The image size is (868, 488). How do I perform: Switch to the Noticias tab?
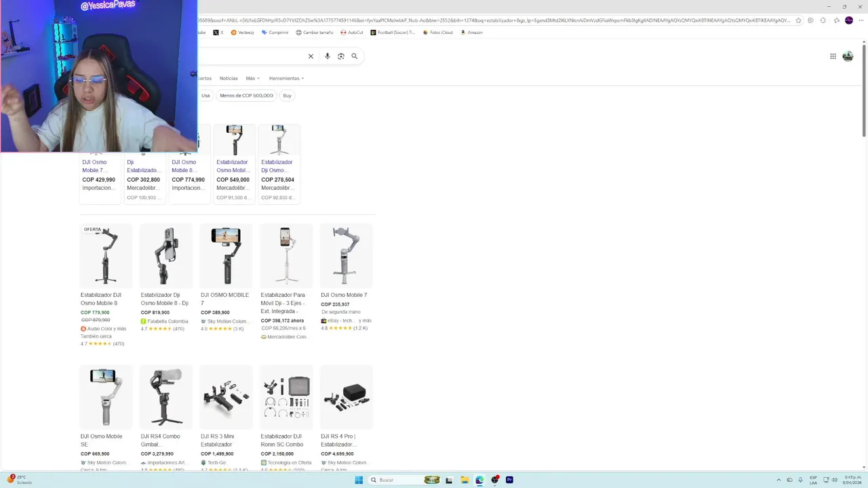click(229, 79)
